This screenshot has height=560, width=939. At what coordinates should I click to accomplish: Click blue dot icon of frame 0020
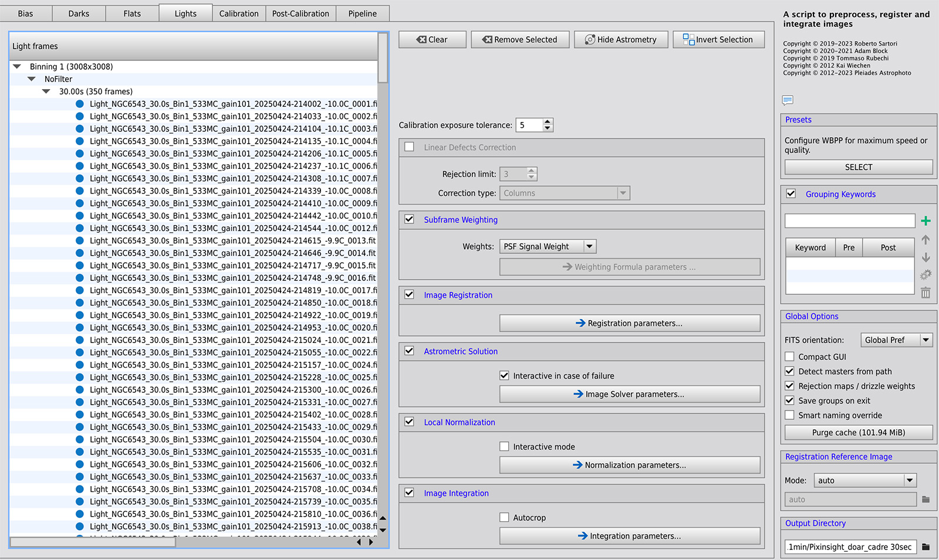pos(80,328)
